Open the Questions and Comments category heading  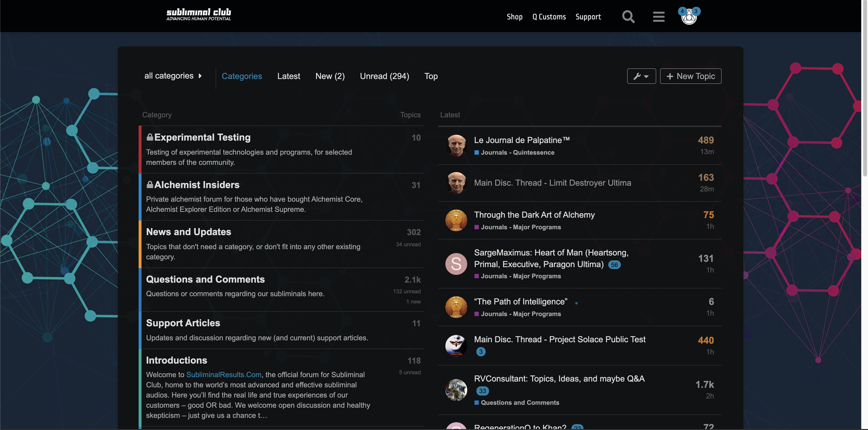click(x=205, y=279)
